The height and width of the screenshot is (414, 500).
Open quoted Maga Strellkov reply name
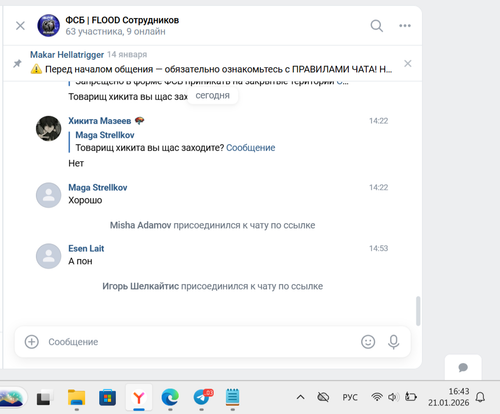105,135
